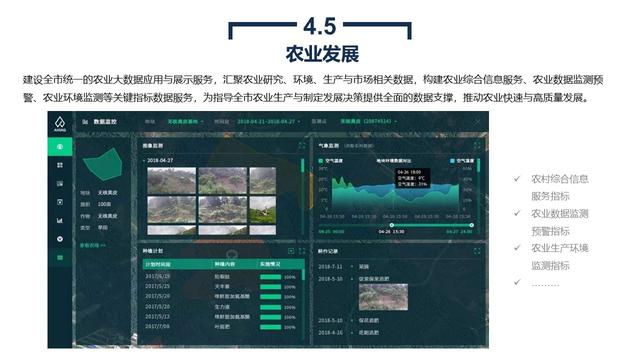
Task: Click the left handle of weather time slider
Action: (x=391, y=225)
